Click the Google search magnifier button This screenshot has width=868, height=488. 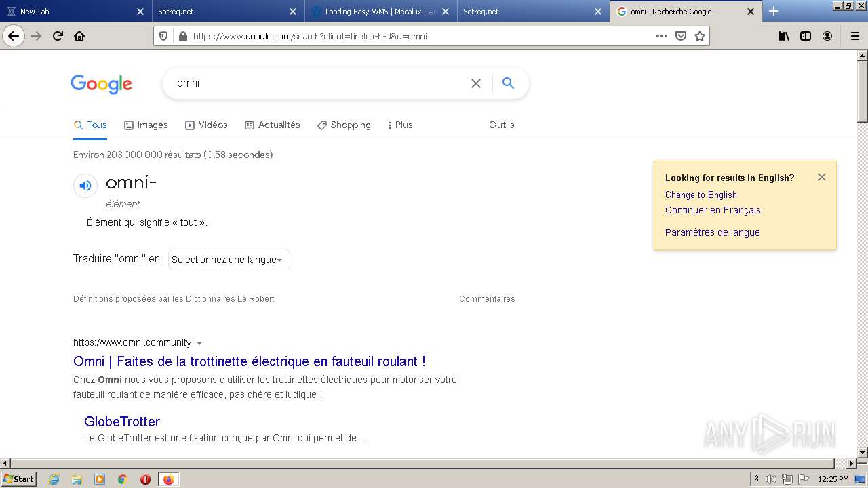pyautogui.click(x=508, y=83)
